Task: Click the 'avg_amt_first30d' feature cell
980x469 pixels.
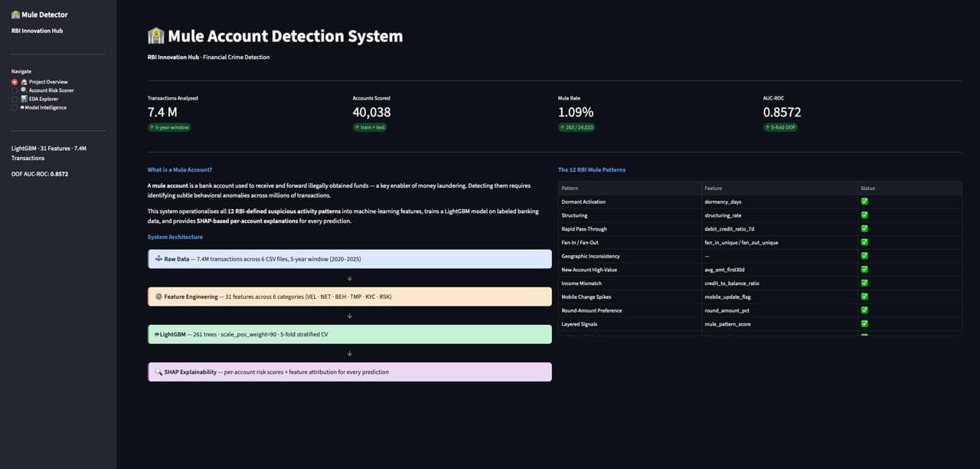Action: click(779, 270)
